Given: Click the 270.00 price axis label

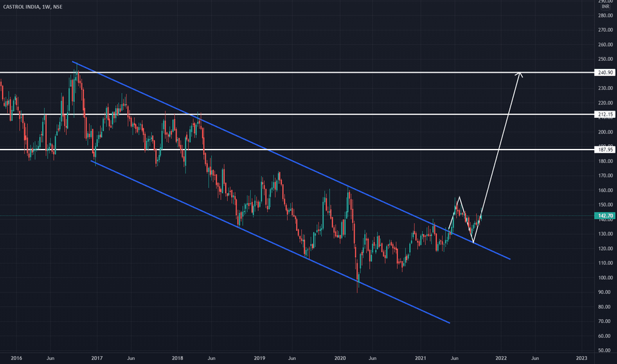Looking at the screenshot, I should pos(605,30).
